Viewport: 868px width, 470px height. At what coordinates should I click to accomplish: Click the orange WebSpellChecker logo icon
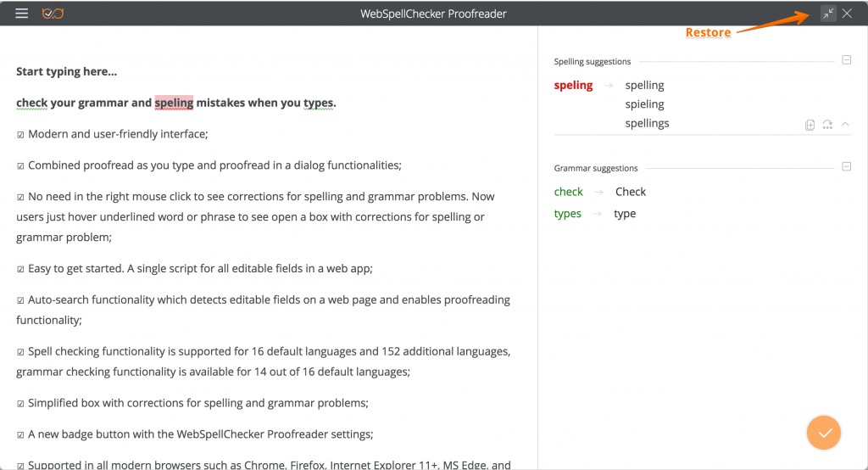click(53, 14)
